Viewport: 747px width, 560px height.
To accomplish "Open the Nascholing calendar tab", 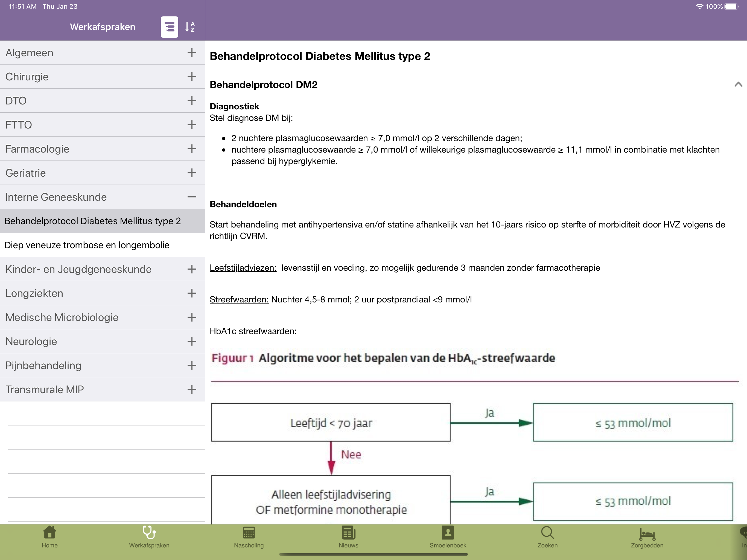I will pos(249,538).
